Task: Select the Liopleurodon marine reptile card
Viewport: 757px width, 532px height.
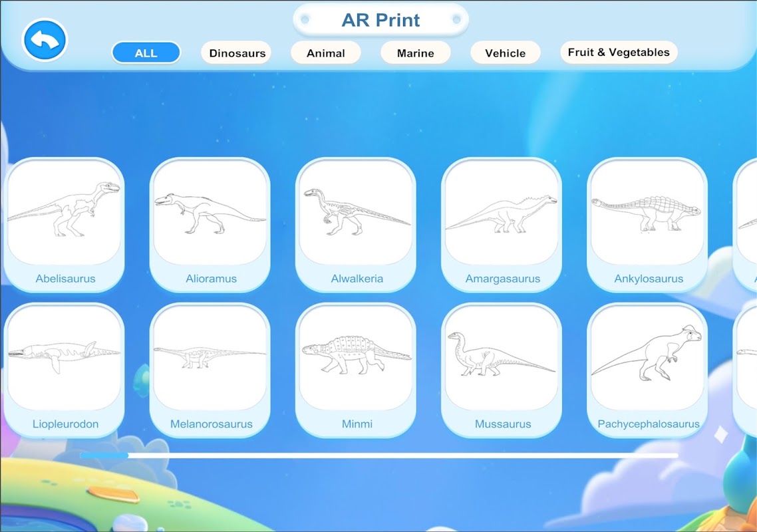Action: pyautogui.click(x=65, y=370)
